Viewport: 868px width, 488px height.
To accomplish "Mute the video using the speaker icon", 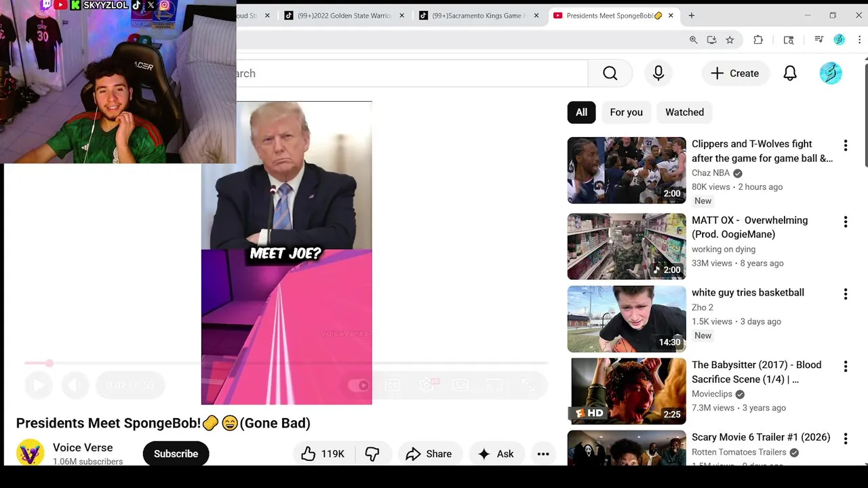I will 75,385.
